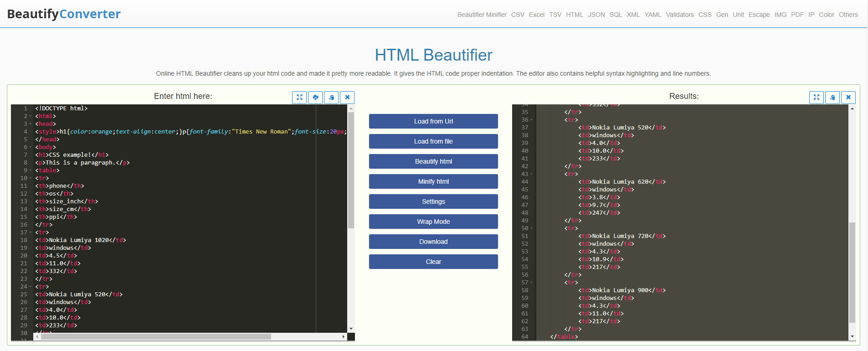Open the CSS menu in navigation

(x=705, y=15)
